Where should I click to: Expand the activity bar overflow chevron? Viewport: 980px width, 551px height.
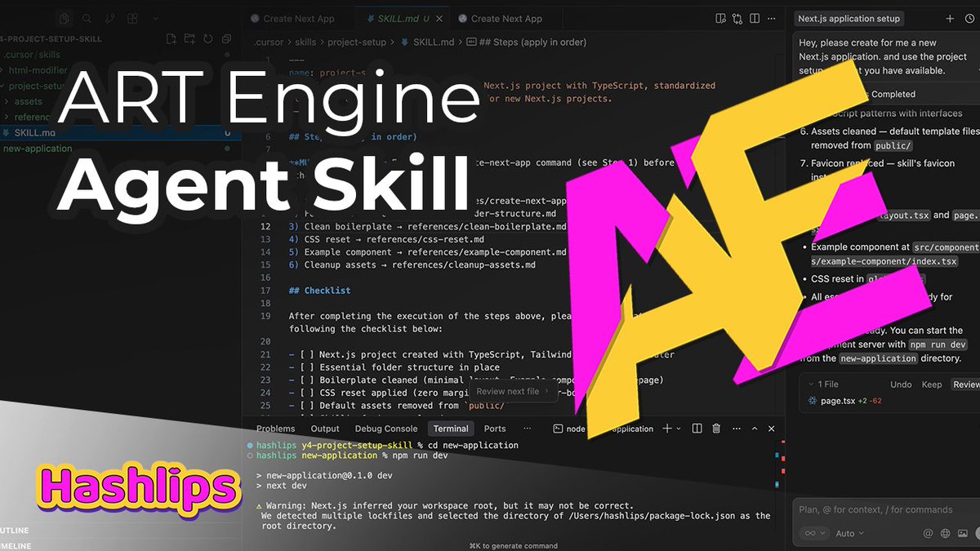154,17
